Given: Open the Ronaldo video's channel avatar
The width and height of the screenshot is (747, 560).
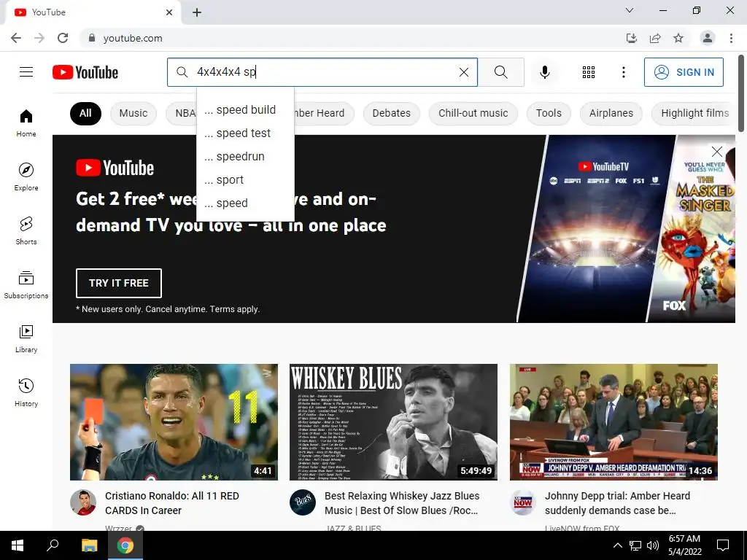Looking at the screenshot, I should [83, 502].
